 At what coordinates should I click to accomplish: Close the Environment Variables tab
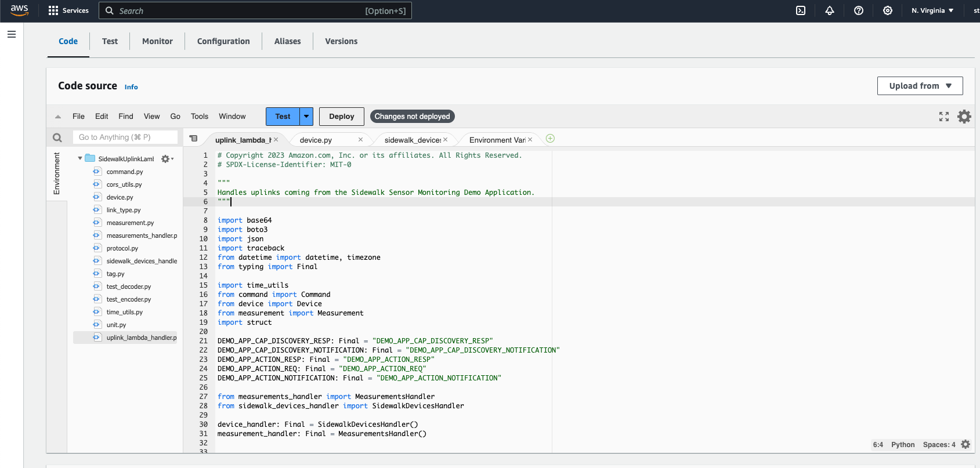coord(530,140)
